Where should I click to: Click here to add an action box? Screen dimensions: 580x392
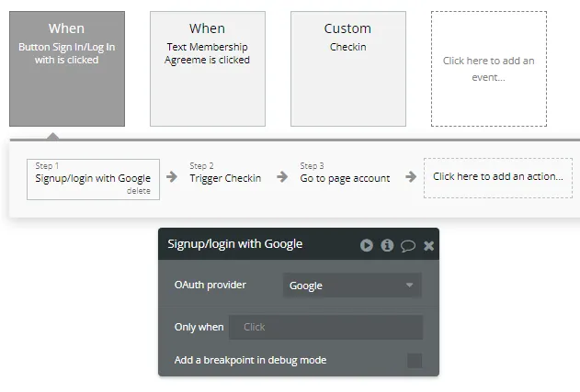pos(497,177)
